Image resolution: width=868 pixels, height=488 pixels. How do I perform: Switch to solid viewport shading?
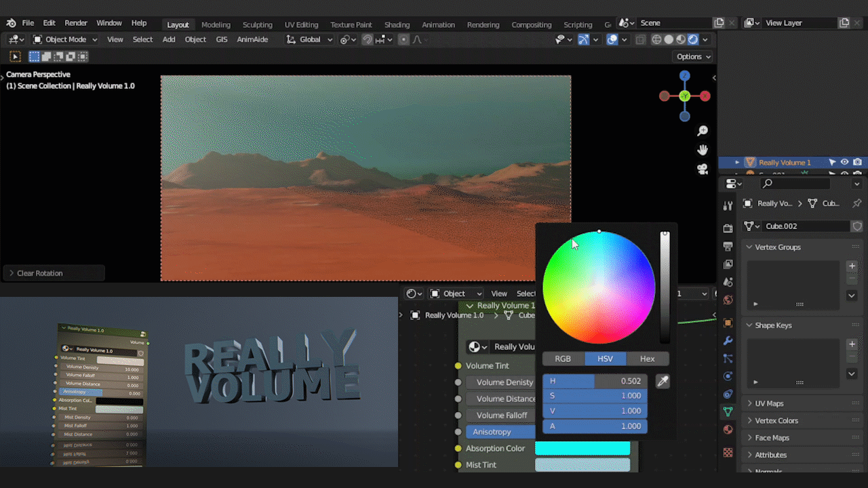tap(669, 39)
